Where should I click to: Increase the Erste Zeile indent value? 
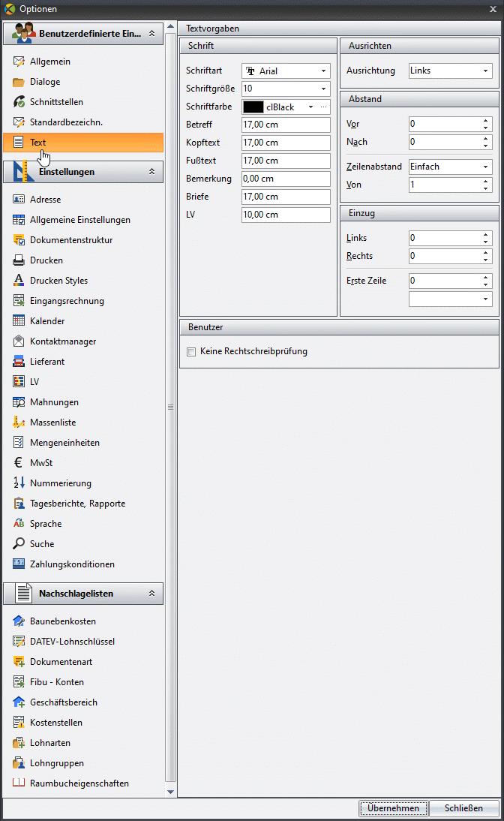point(486,278)
